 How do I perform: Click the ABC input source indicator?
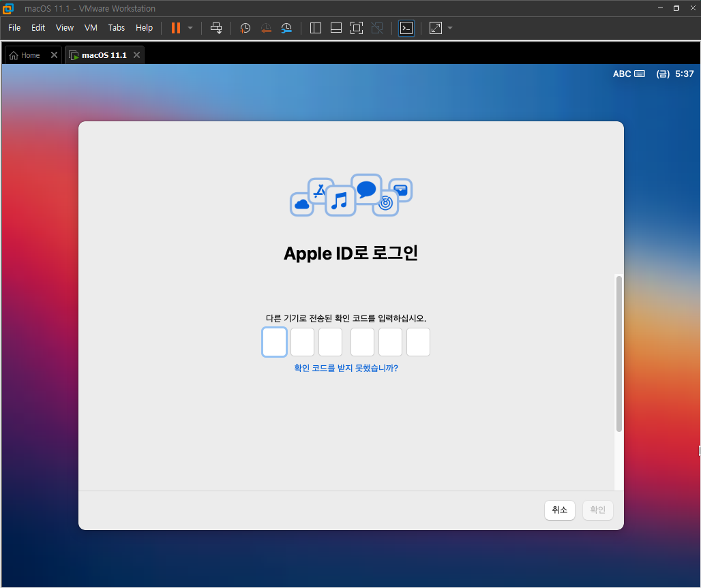(x=629, y=74)
